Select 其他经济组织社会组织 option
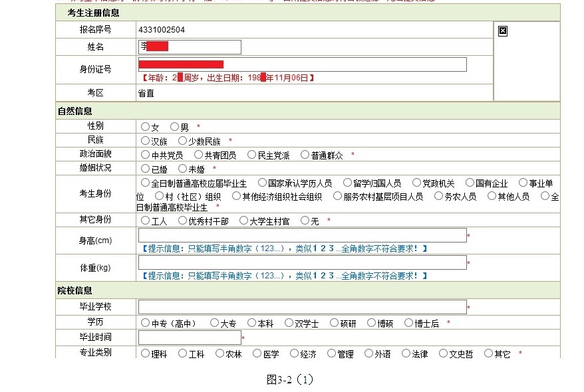This screenshot has width=584, height=392. (236, 195)
